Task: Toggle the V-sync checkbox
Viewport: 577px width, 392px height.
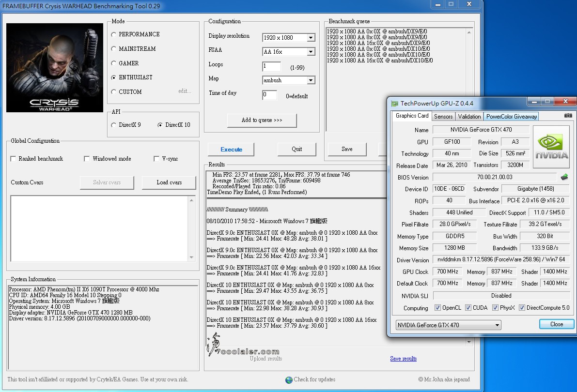Action: pos(156,159)
